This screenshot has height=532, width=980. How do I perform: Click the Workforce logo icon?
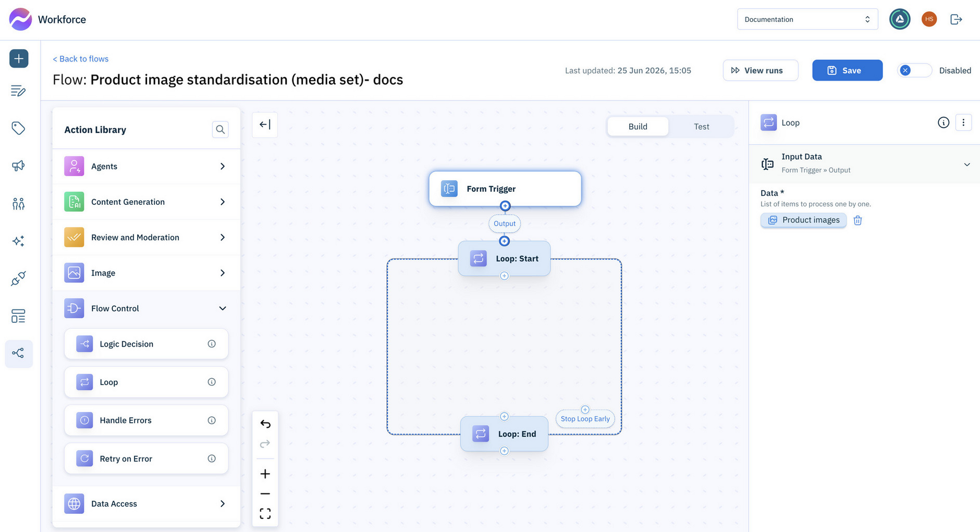[x=20, y=19]
